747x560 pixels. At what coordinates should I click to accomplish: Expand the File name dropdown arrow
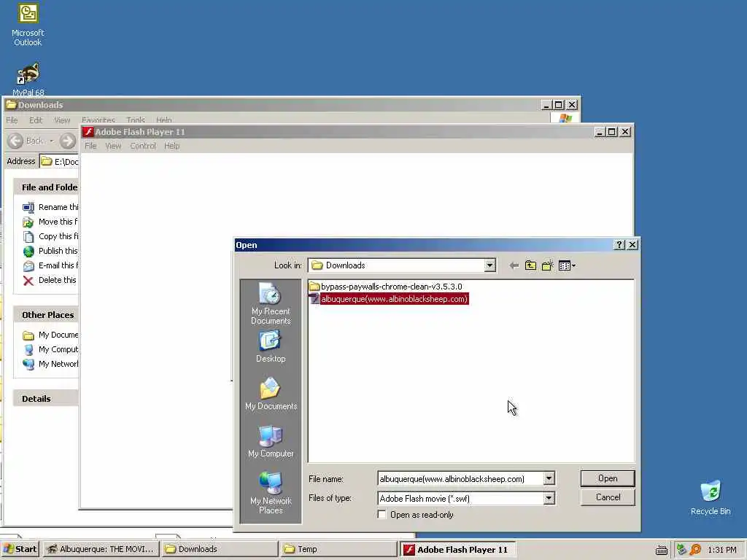click(549, 478)
